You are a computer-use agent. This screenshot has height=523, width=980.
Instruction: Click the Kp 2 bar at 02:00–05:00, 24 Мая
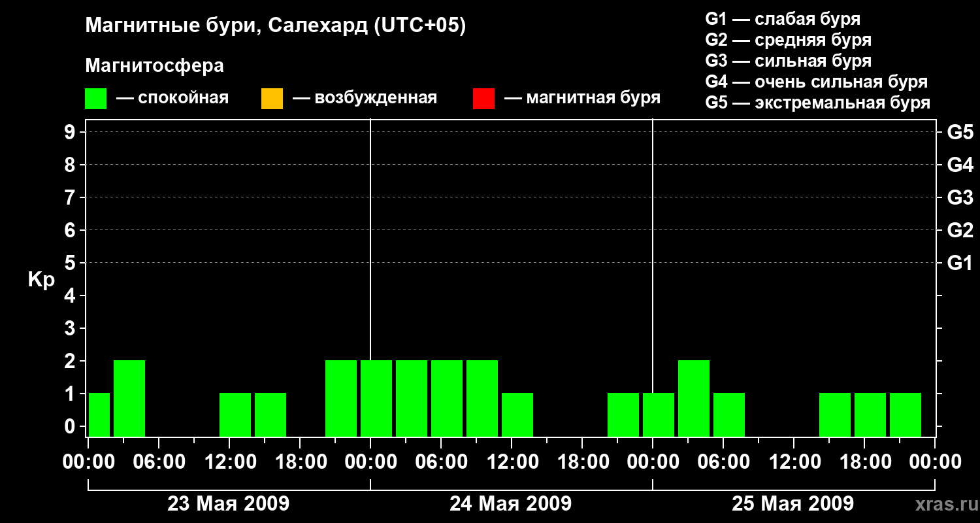click(412, 398)
